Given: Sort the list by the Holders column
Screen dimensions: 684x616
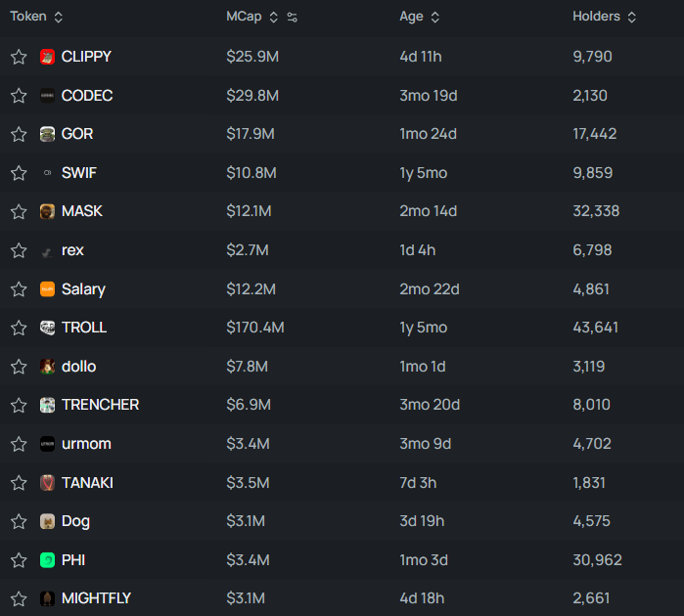Looking at the screenshot, I should pyautogui.click(x=631, y=17).
